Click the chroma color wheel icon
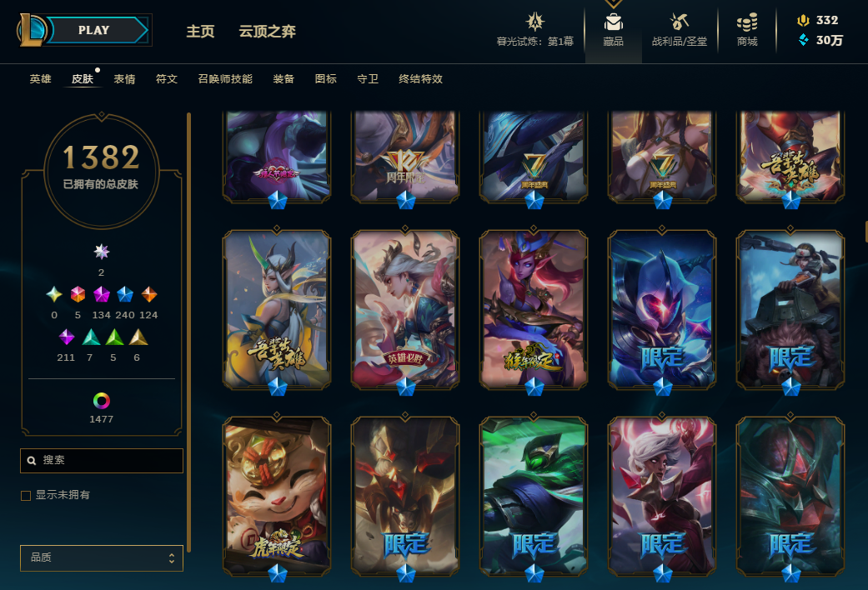This screenshot has width=868, height=590. click(x=101, y=400)
